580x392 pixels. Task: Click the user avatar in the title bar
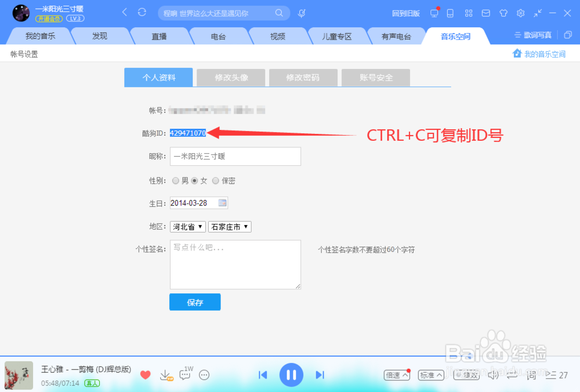point(21,13)
